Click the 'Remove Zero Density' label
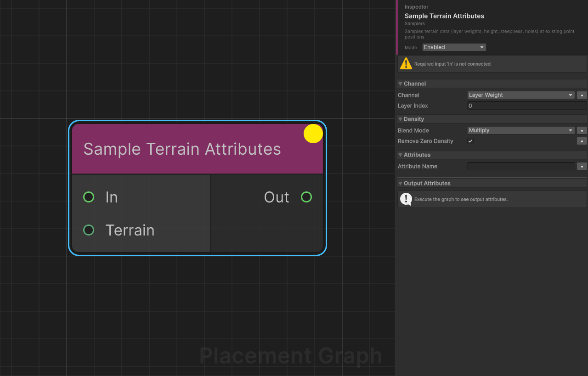Screen dimensions: 588x376 (x=425, y=141)
